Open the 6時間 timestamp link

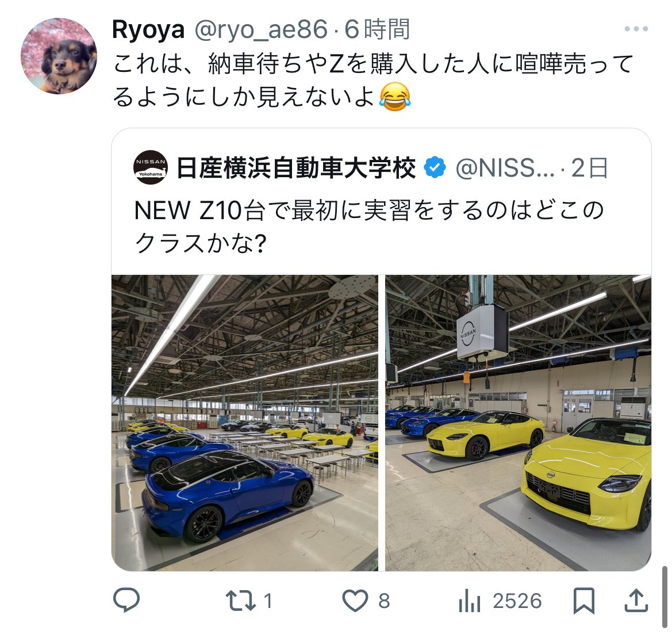[378, 29]
